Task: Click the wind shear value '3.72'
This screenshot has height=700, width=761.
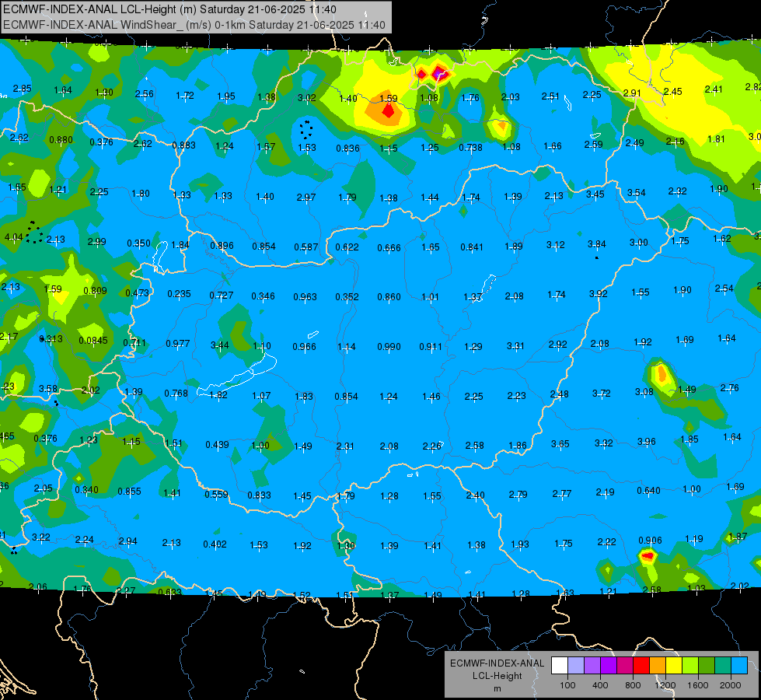Action: (602, 393)
